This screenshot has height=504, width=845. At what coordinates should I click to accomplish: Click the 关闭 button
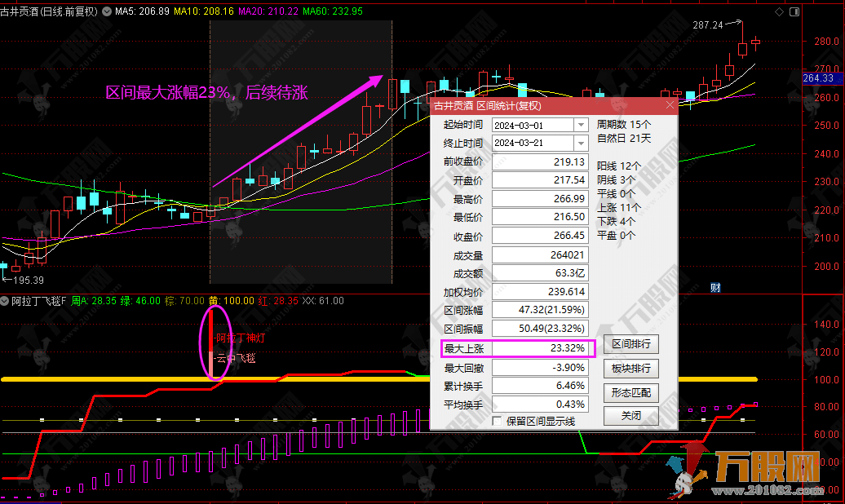click(x=631, y=416)
